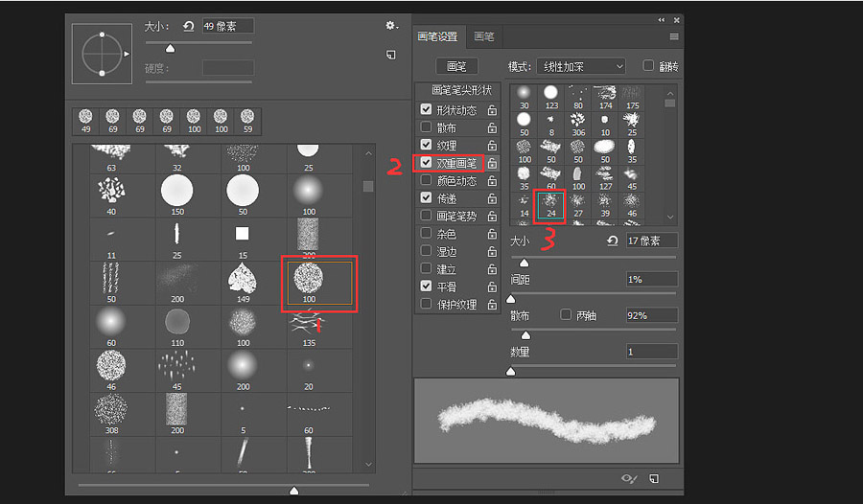Reset dual brush size beside 17 像素

click(613, 241)
